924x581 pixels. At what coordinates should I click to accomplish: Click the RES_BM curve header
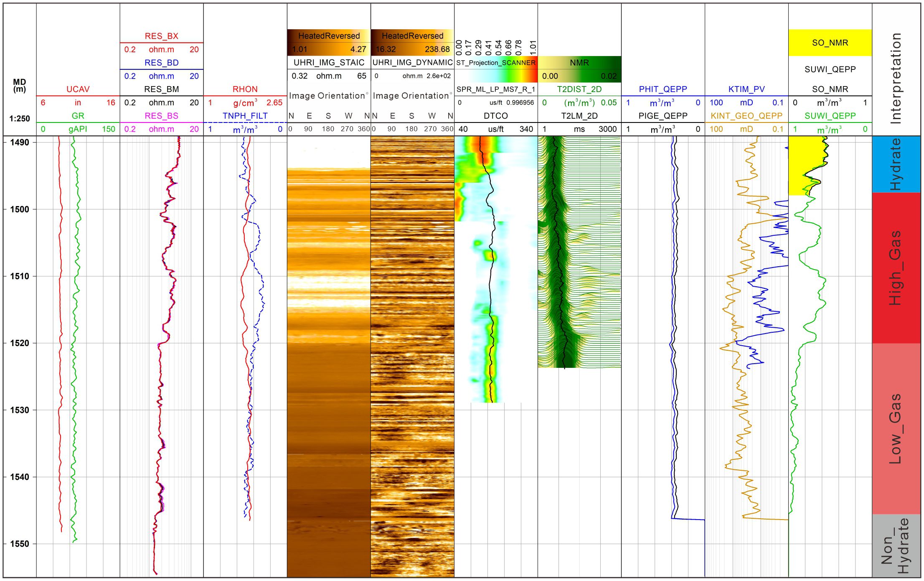(162, 89)
